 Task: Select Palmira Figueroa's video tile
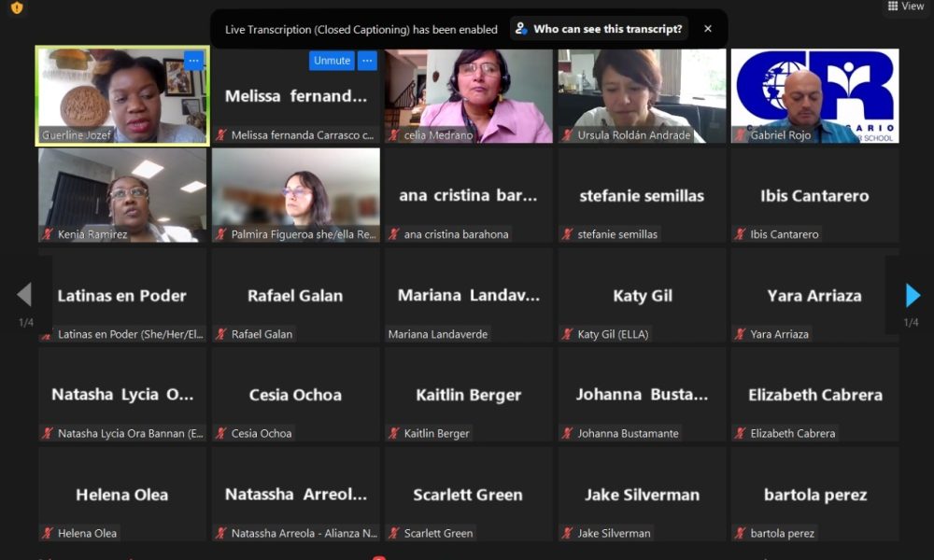(295, 191)
